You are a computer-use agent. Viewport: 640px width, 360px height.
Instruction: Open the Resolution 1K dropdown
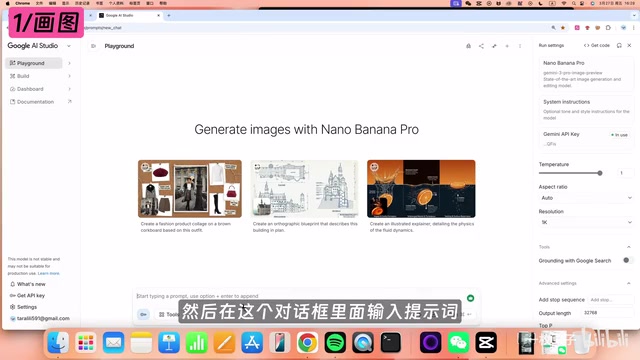586,222
